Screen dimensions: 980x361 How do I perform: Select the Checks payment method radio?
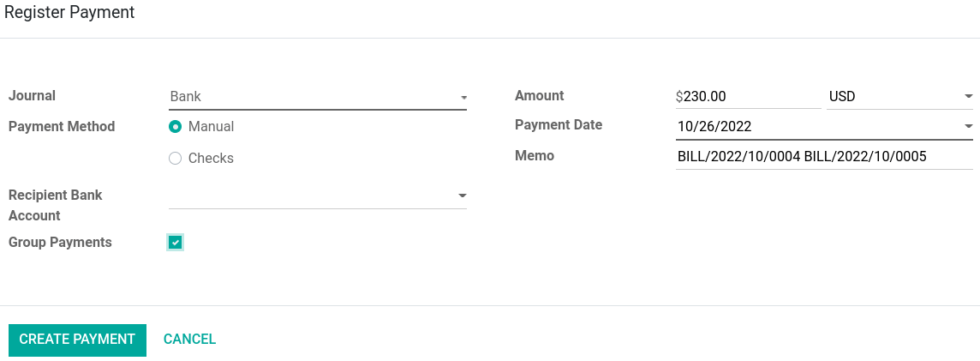(176, 159)
